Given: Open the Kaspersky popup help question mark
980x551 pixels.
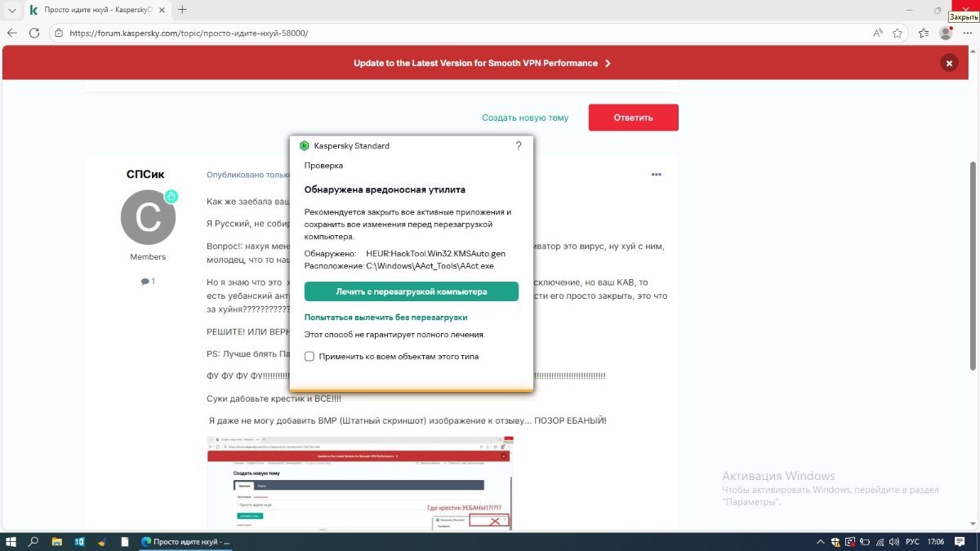Looking at the screenshot, I should 519,146.
